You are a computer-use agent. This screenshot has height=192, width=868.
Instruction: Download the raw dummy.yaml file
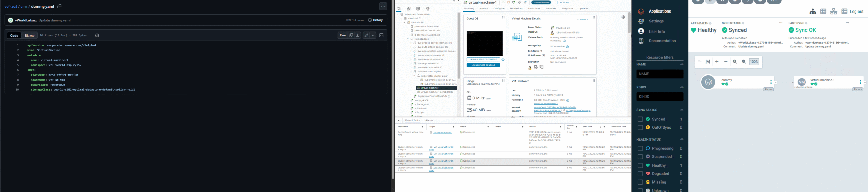tap(358, 35)
